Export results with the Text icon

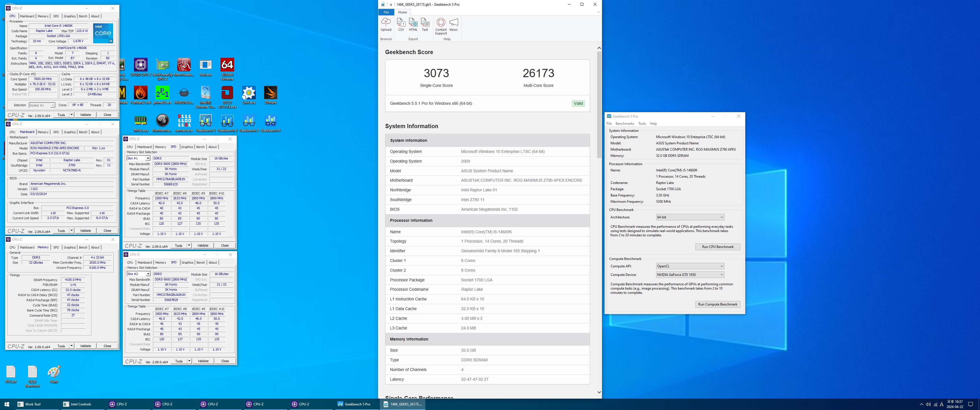click(425, 24)
